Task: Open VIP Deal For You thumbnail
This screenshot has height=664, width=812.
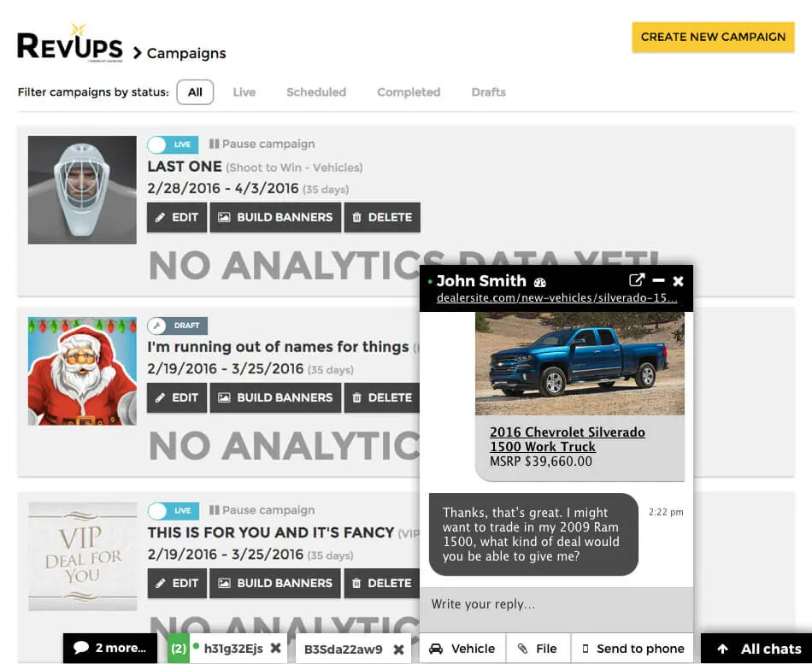Action: pos(82,556)
